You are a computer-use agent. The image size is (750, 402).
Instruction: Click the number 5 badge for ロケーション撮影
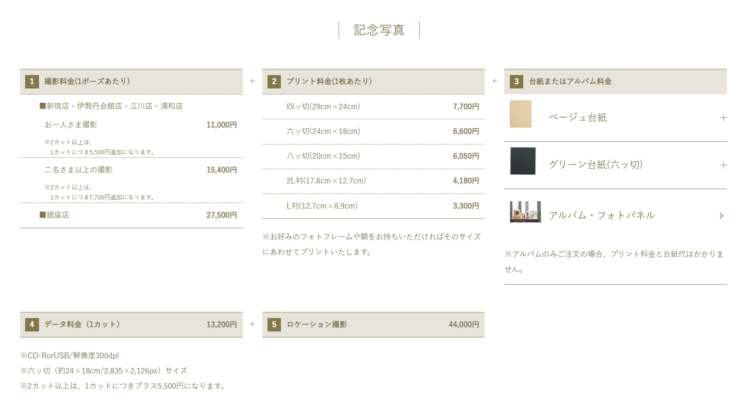click(274, 324)
